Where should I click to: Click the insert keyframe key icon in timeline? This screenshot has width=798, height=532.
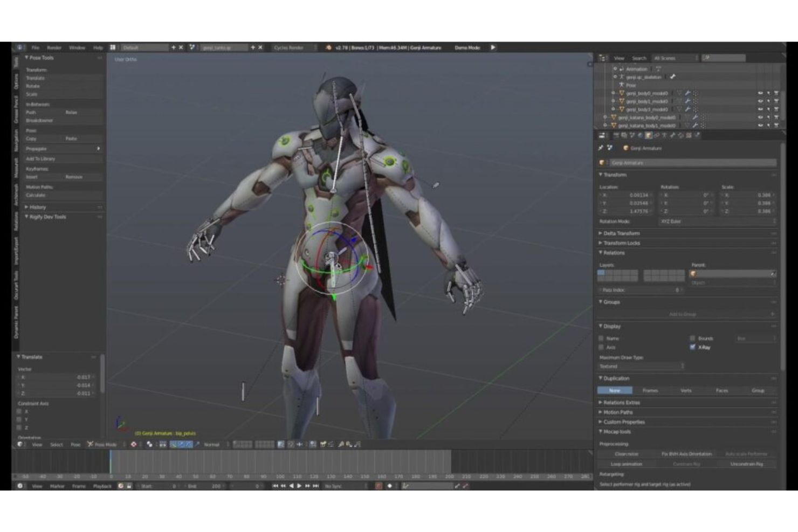[457, 486]
